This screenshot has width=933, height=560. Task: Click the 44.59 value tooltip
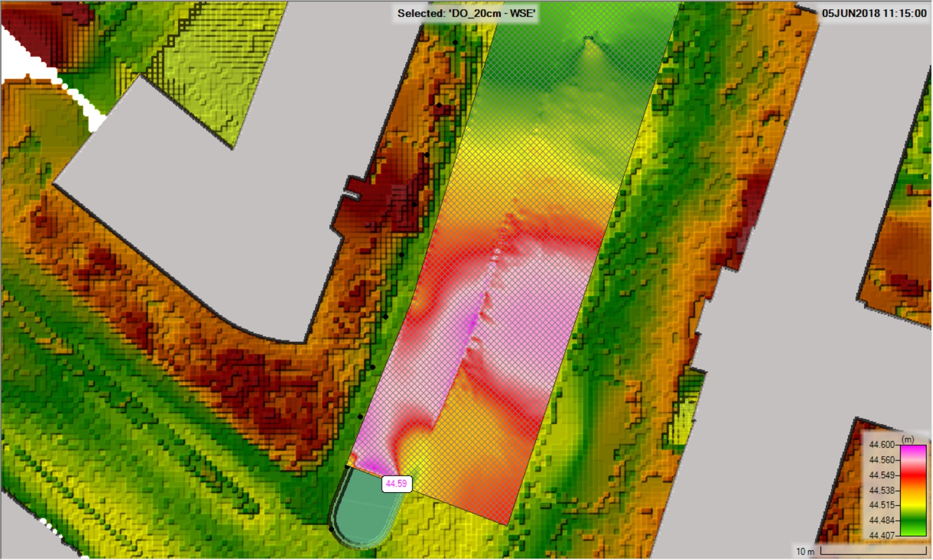click(396, 484)
